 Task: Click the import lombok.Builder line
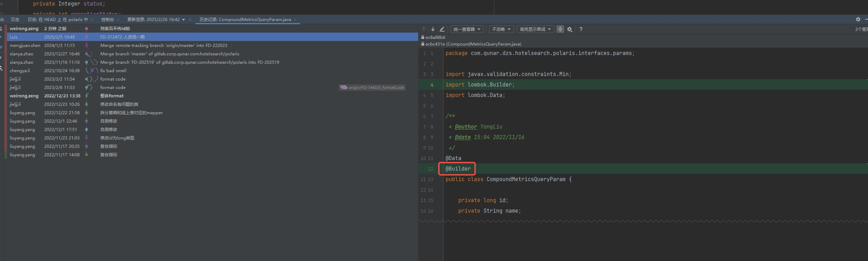point(480,85)
